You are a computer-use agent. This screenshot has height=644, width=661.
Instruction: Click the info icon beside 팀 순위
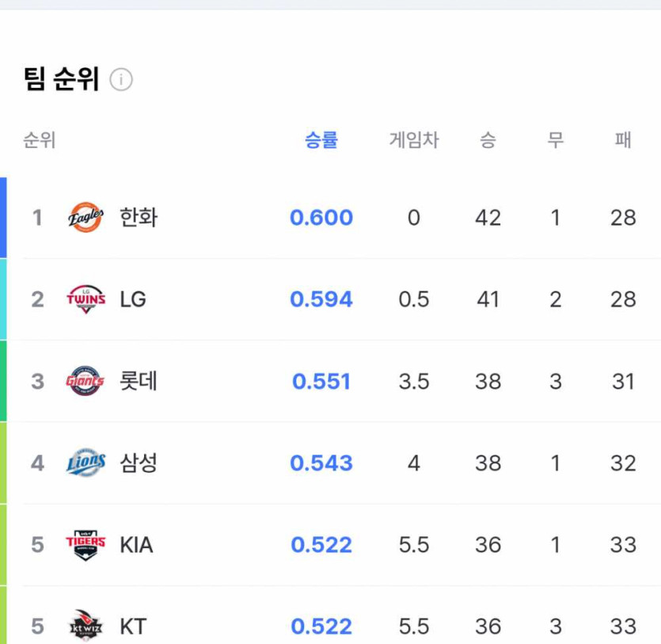[x=121, y=79]
